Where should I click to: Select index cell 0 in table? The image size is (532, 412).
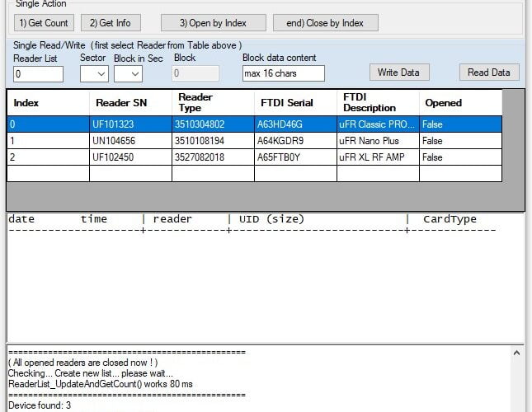point(48,124)
